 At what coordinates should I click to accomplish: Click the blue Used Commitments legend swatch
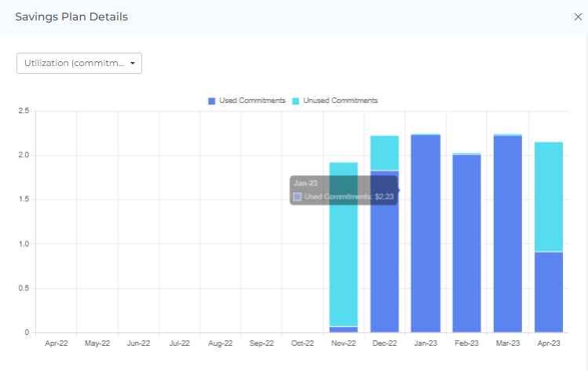[212, 101]
